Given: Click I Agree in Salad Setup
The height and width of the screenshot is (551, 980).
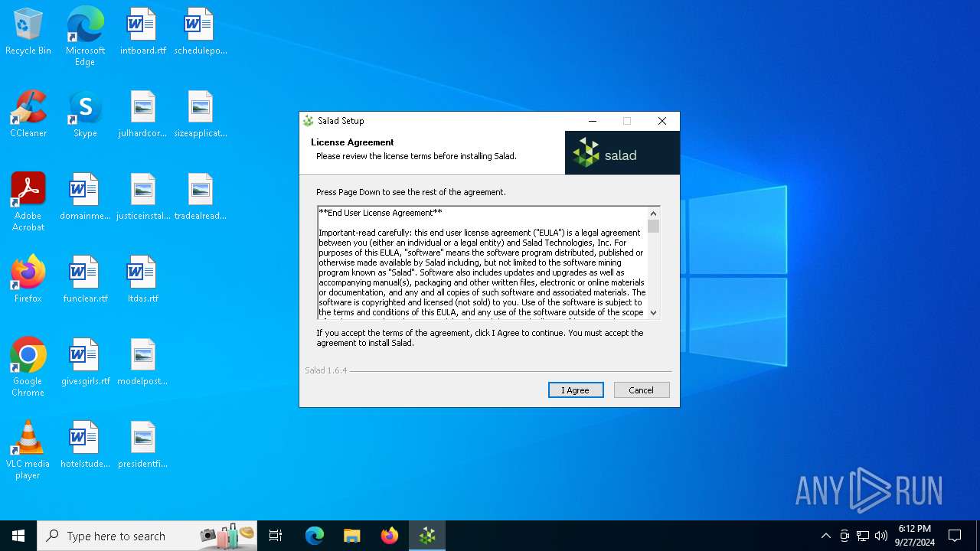Looking at the screenshot, I should coord(576,390).
